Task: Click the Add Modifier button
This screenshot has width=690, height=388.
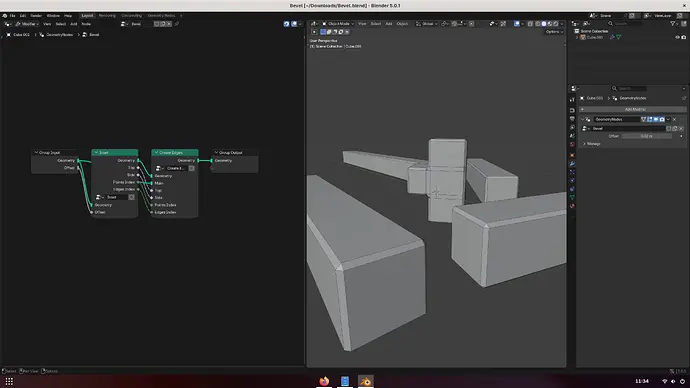Action: tap(632, 109)
